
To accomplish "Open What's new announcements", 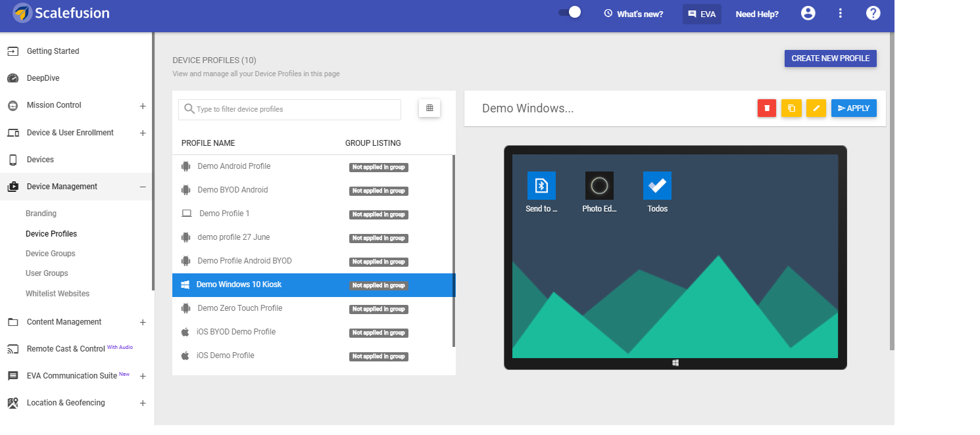I will (x=633, y=14).
